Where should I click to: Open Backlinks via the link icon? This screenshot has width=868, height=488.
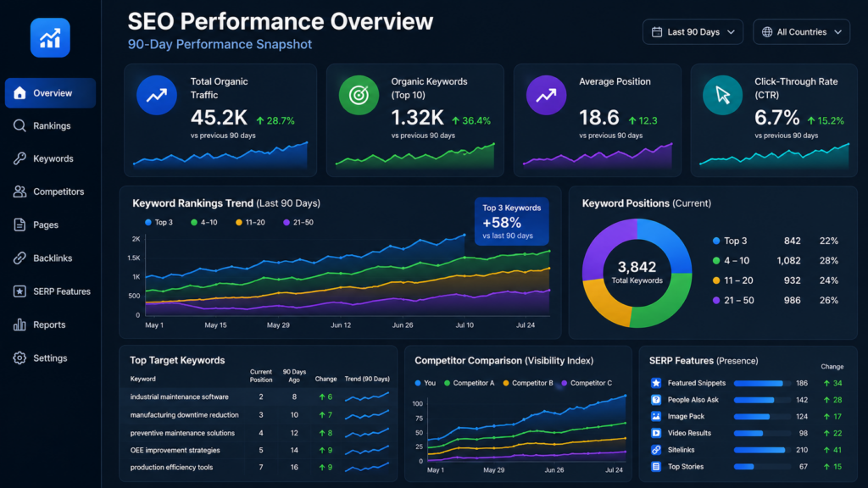[19, 258]
